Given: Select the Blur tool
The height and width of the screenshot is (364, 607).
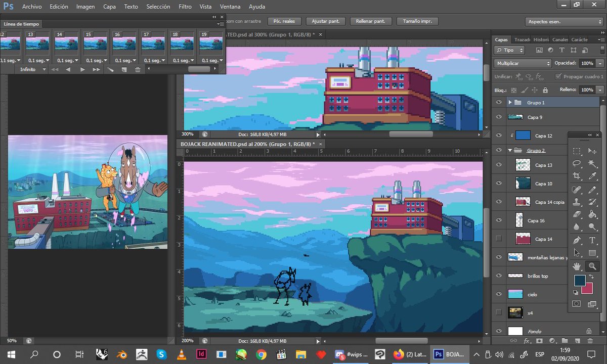Looking at the screenshot, I should (x=576, y=227).
